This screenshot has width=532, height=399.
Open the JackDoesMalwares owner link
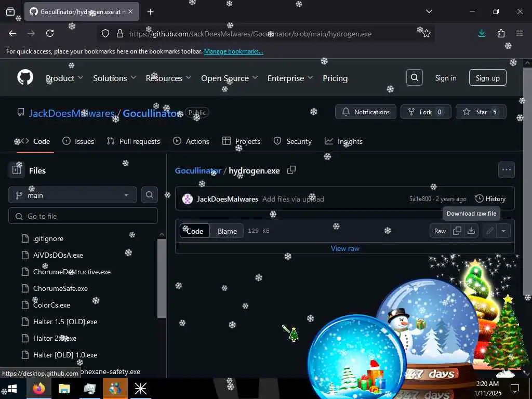pos(72,113)
